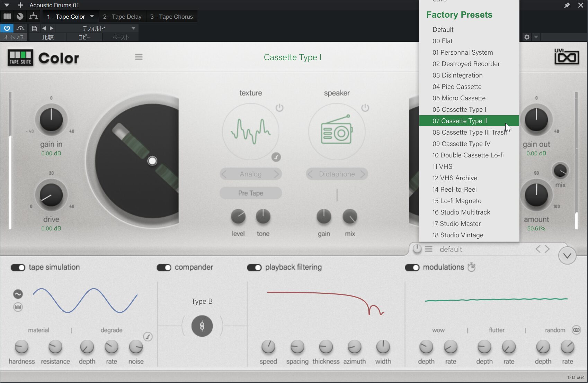Viewport: 588px width, 383px height.
Task: Open the 1 - Tape Color dropdown arrow
Action: 92,17
